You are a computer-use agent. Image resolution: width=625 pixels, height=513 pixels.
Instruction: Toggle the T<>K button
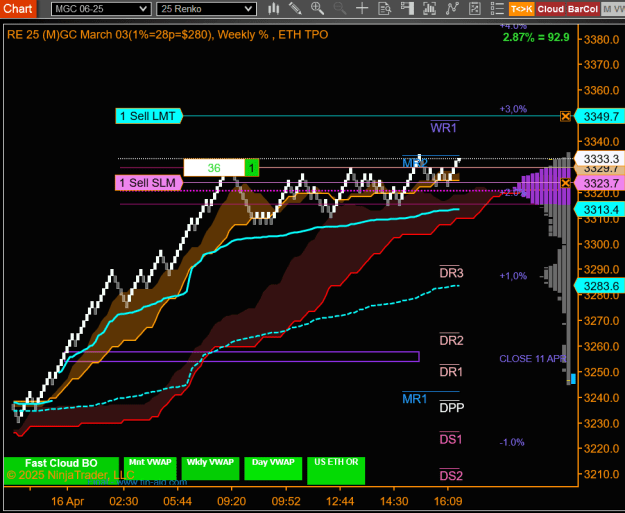point(521,9)
